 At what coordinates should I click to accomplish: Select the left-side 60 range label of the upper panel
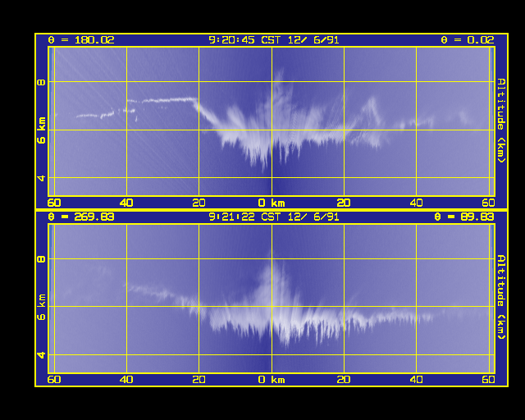[x=54, y=203]
